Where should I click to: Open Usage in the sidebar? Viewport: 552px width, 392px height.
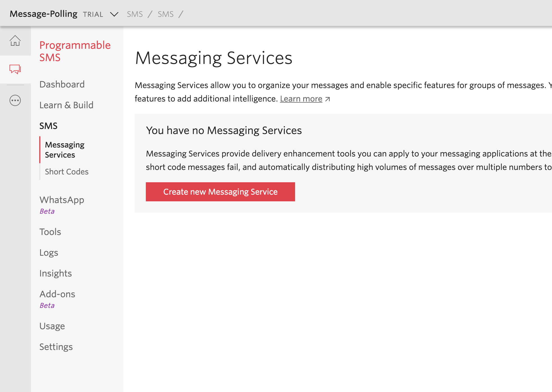point(52,326)
